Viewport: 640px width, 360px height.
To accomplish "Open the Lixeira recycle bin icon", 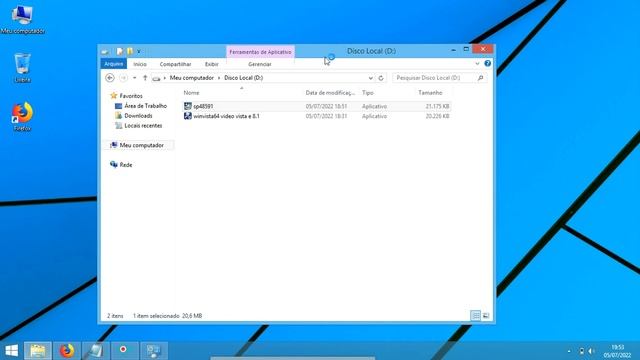I will [22, 68].
